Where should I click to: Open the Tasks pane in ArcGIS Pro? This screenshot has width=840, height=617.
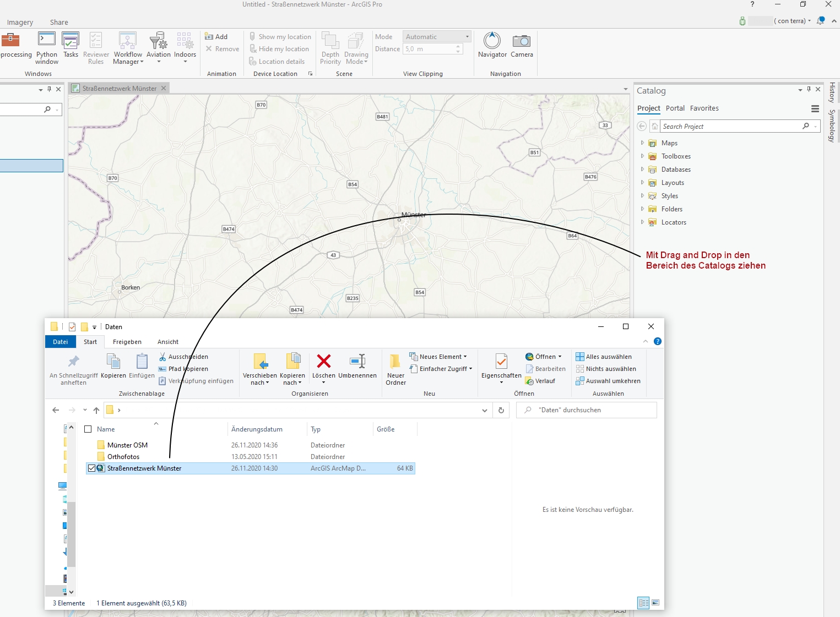[x=71, y=45]
